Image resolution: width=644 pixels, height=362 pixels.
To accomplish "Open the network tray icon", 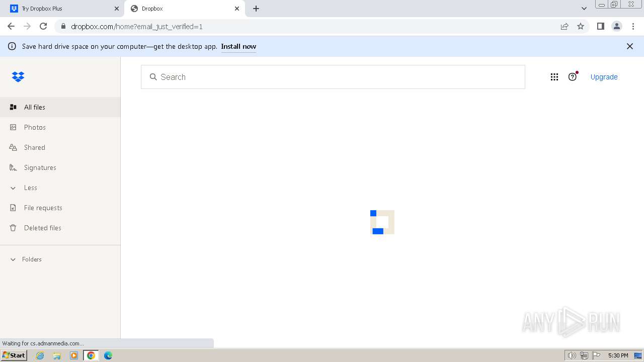I will coord(584,355).
